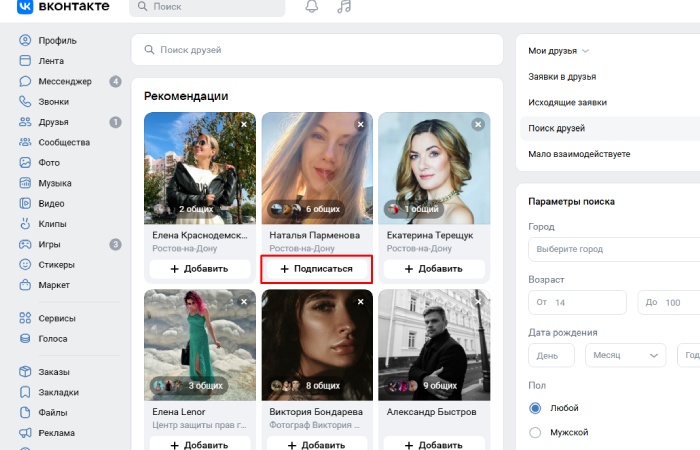Open Clips section in sidebar

click(x=52, y=223)
